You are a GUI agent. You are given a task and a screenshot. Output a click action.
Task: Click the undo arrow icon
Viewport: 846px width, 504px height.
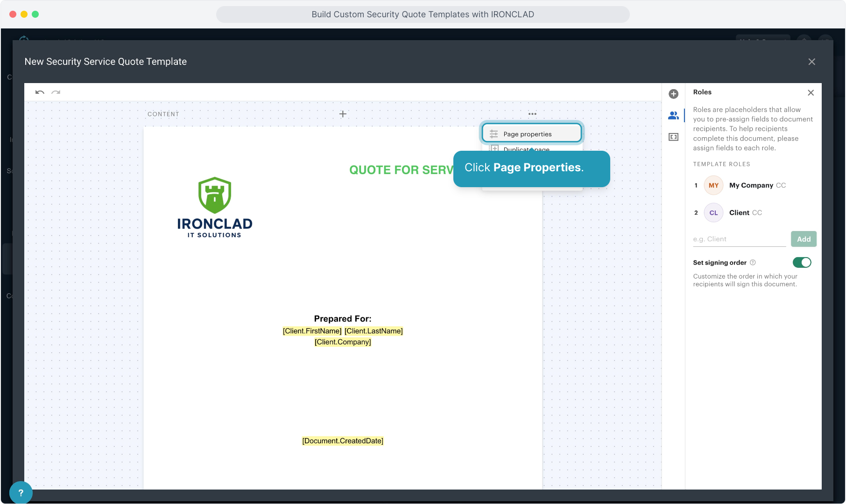point(40,92)
